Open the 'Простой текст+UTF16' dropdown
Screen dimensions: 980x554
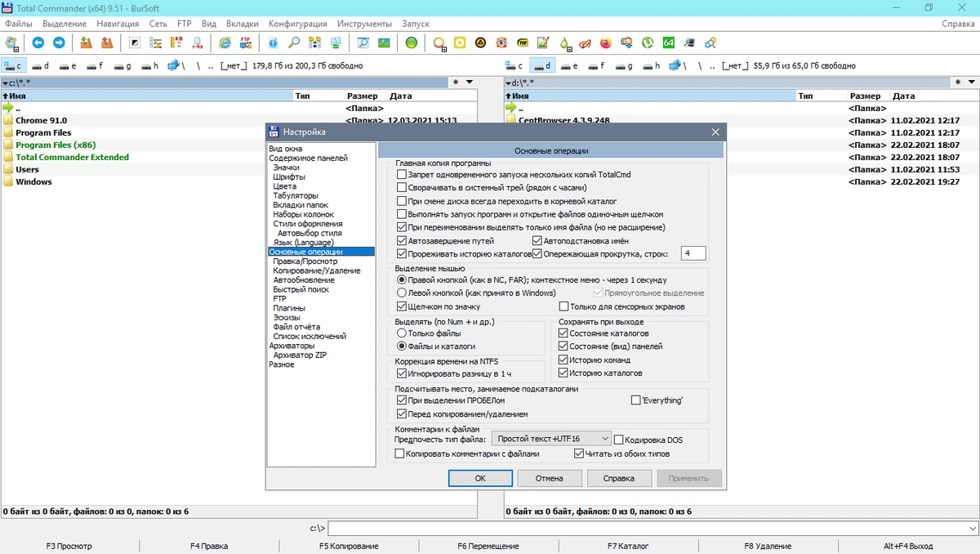tap(551, 439)
